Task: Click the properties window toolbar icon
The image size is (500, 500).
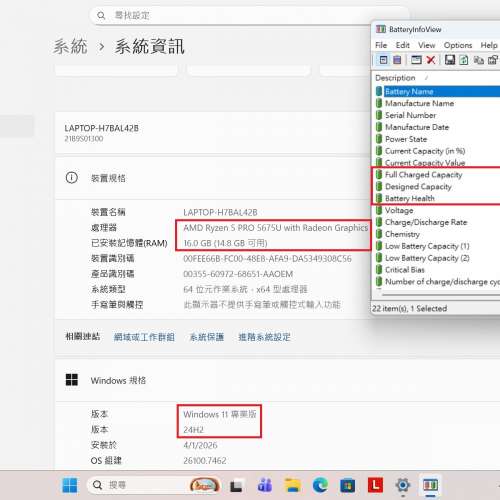Action: (416, 60)
